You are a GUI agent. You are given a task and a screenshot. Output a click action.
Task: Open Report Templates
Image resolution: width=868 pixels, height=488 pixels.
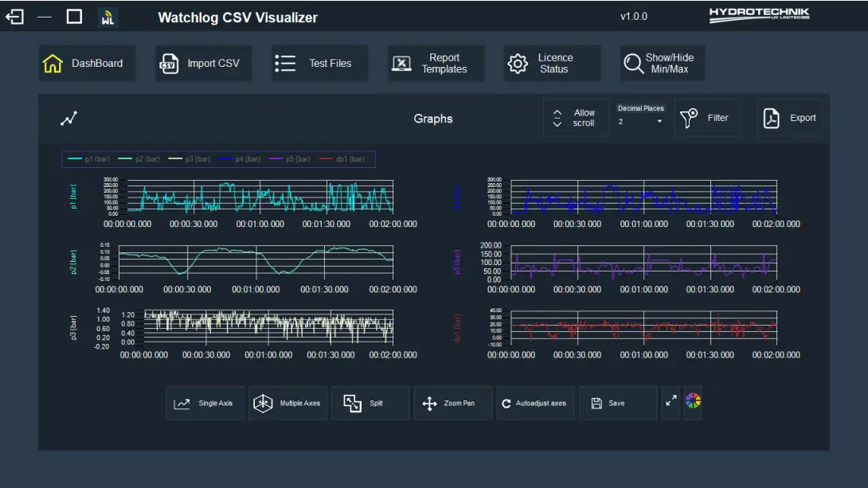pos(436,63)
